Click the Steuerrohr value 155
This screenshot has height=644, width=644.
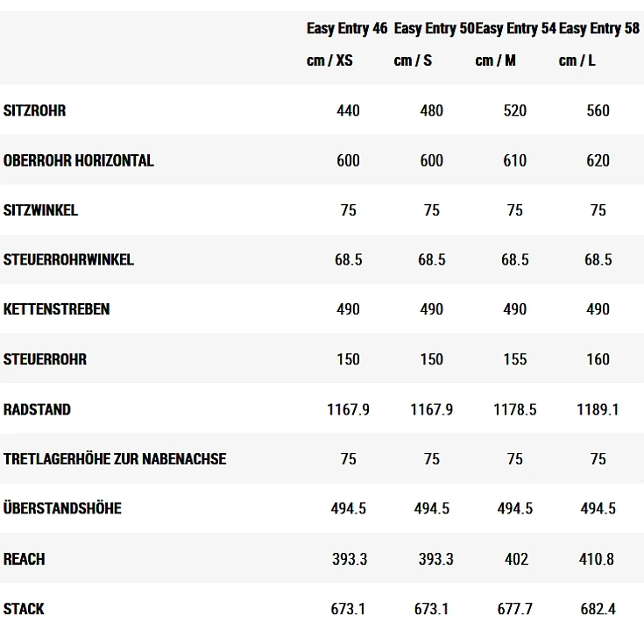(x=515, y=359)
